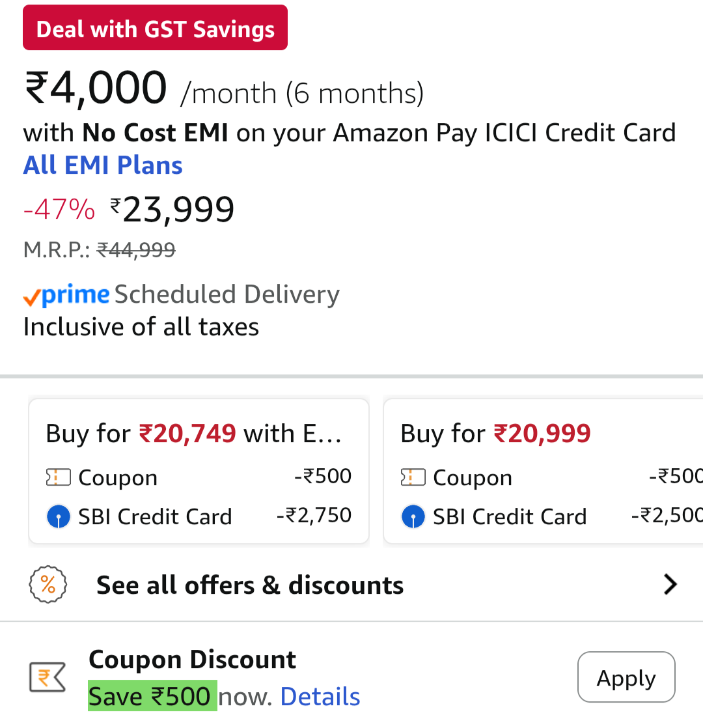
Task: Open the Buy for ₹20,999 offer card
Action: (x=543, y=471)
